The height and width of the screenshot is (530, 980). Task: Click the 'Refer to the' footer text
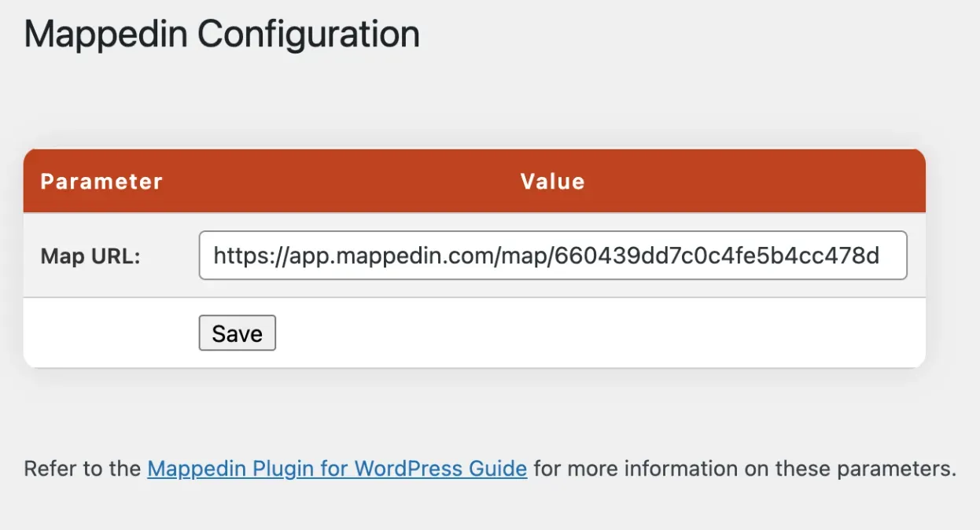click(x=83, y=469)
